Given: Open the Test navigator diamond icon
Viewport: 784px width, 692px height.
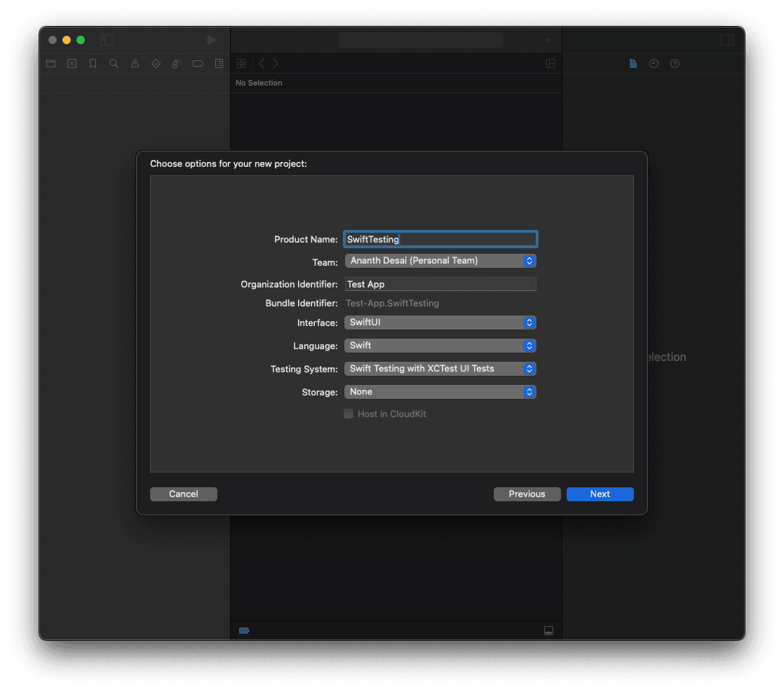Looking at the screenshot, I should (x=156, y=63).
